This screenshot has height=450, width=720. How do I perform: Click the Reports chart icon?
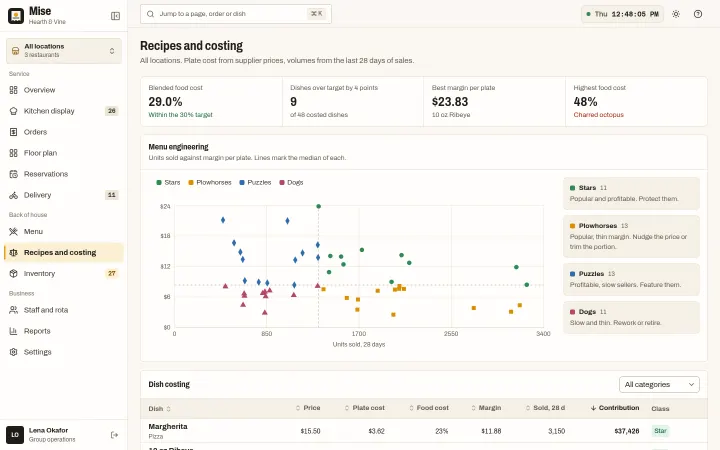pyautogui.click(x=14, y=331)
